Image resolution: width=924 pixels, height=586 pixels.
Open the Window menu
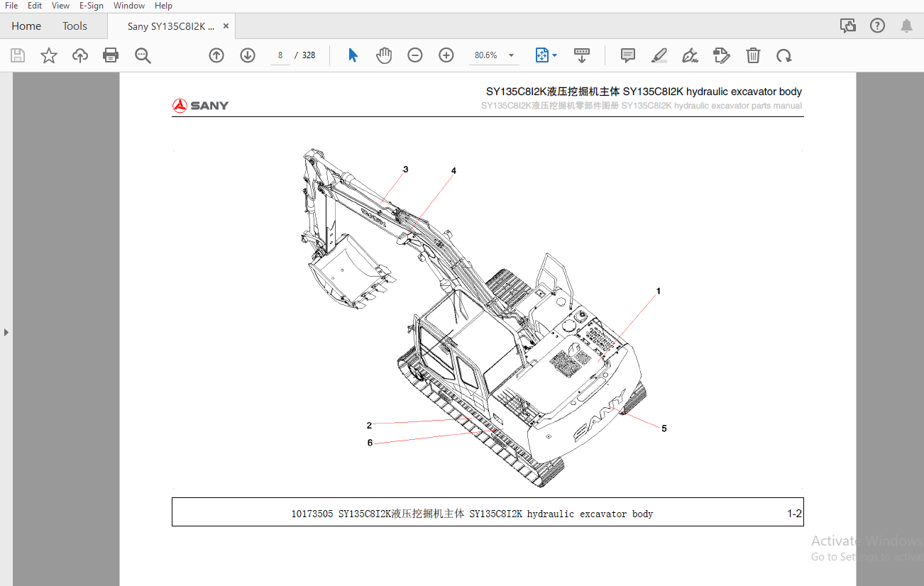pos(129,6)
